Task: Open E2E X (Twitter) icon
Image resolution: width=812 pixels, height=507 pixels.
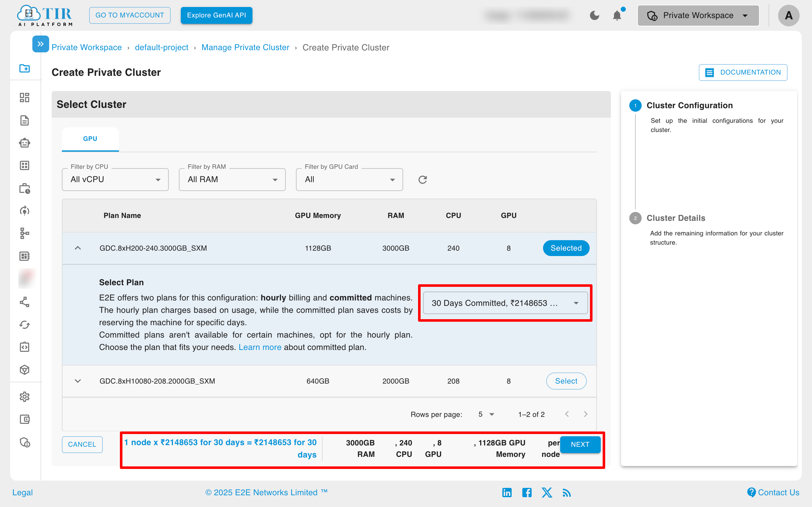Action: (x=547, y=492)
